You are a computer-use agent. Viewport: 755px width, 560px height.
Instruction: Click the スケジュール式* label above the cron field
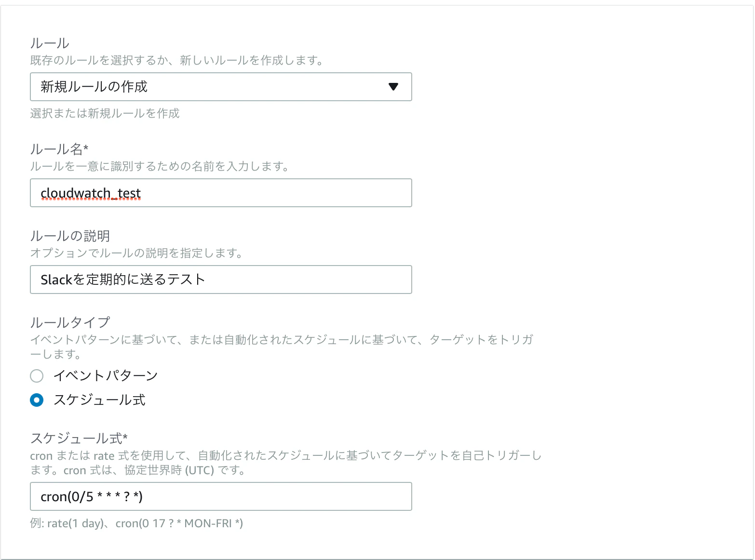[79, 438]
